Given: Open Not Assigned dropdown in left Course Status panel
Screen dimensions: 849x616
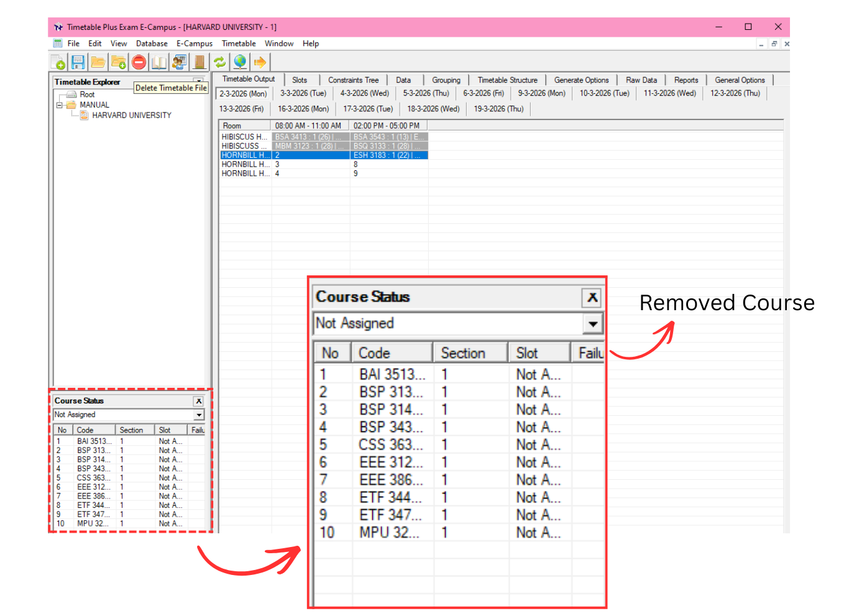Looking at the screenshot, I should pos(199,415).
